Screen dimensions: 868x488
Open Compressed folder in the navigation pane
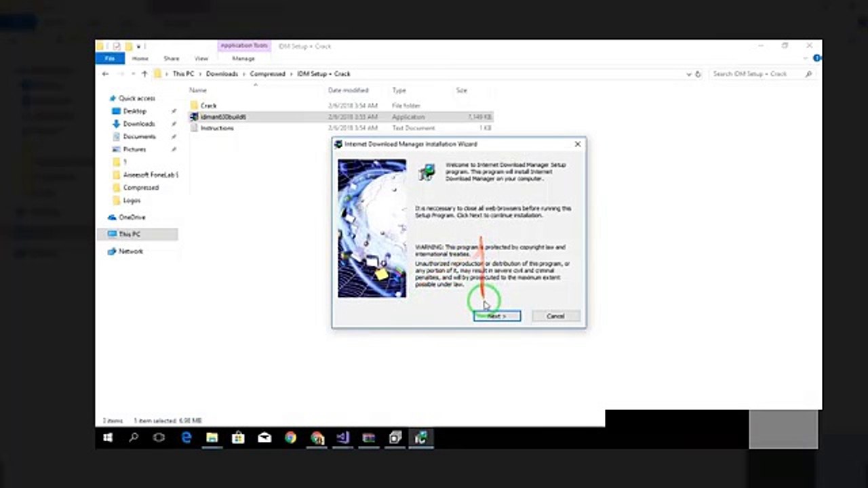tap(140, 188)
